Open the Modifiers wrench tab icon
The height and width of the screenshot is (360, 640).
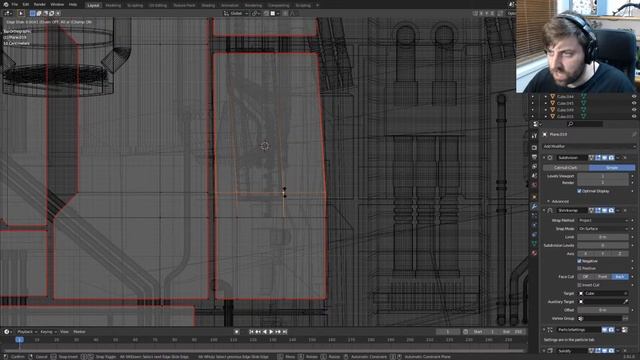click(534, 207)
